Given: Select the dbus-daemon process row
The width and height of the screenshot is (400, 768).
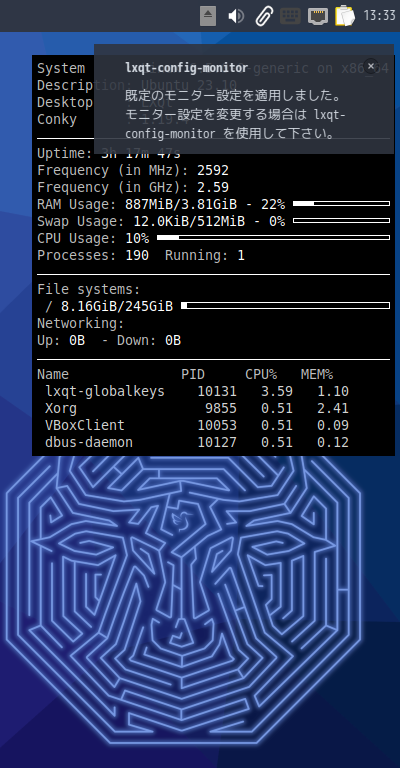Looking at the screenshot, I should 197,442.
